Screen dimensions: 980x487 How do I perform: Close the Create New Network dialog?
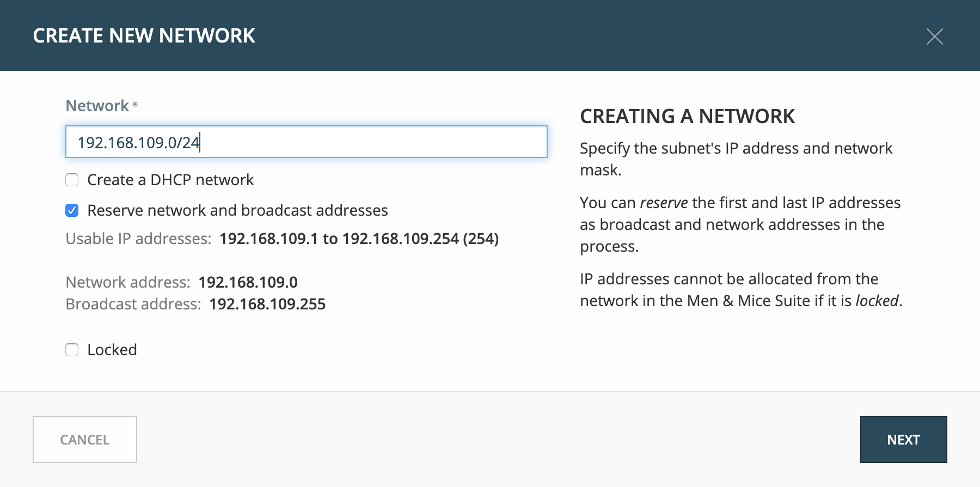[934, 36]
